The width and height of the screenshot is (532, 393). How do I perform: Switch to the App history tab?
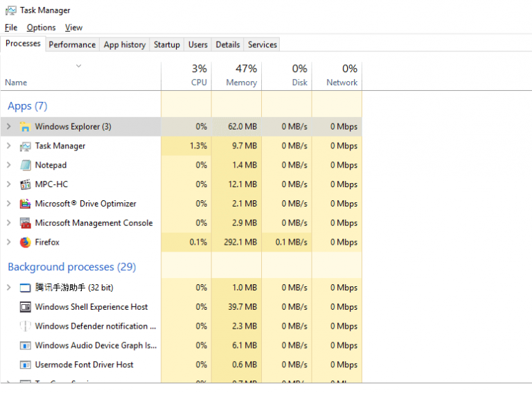coord(125,45)
